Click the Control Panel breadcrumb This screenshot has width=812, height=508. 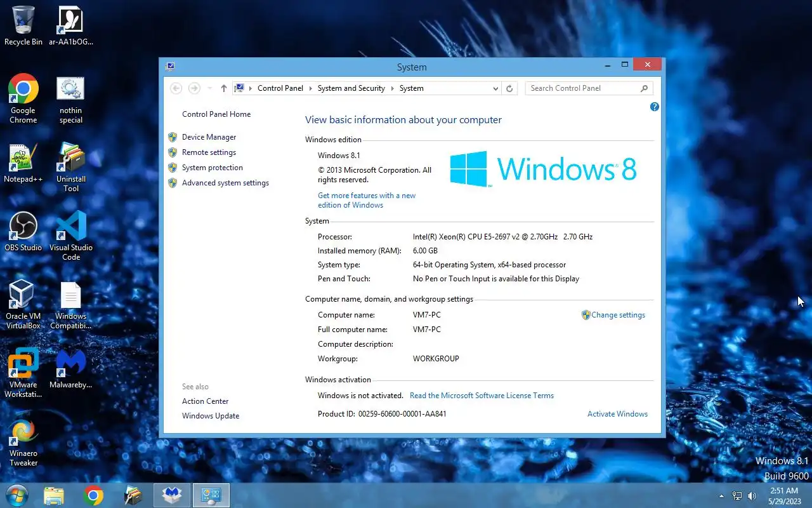[280, 88]
